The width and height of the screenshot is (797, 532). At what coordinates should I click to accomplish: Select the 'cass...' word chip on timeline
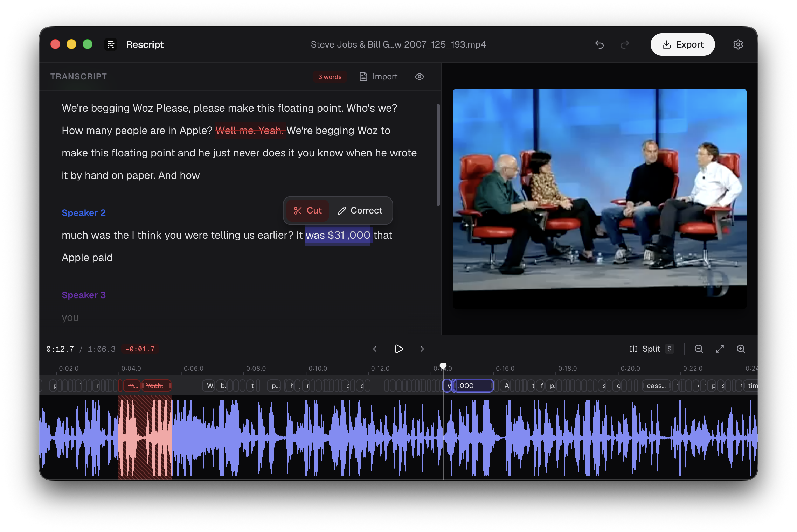(x=656, y=386)
